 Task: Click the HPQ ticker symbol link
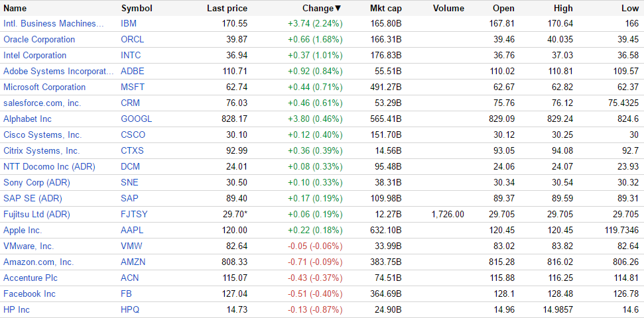(x=131, y=310)
